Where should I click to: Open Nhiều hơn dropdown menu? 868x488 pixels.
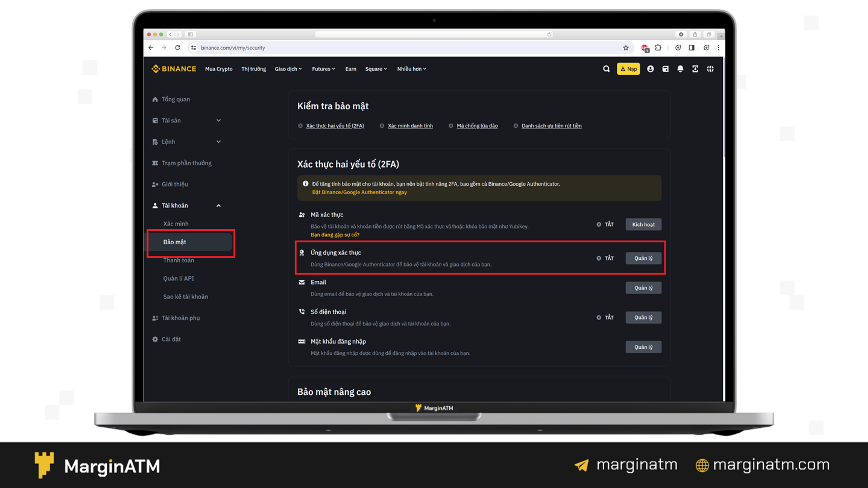(412, 69)
